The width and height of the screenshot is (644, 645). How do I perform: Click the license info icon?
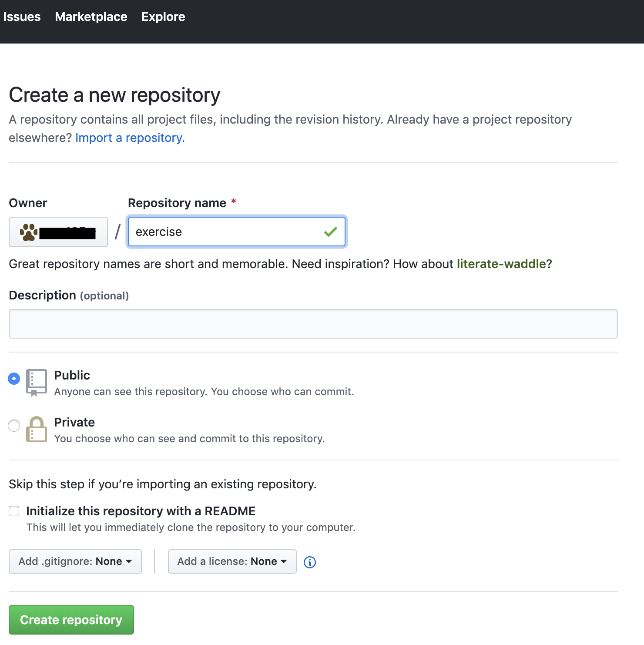point(310,562)
